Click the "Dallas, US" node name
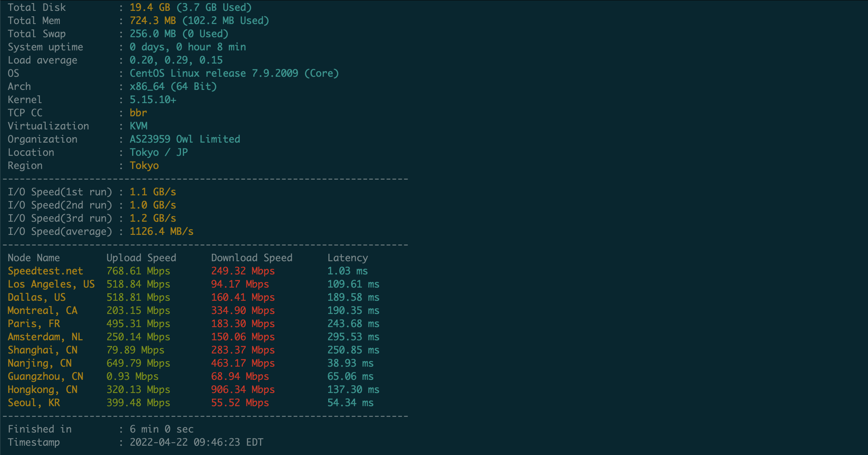 point(36,297)
